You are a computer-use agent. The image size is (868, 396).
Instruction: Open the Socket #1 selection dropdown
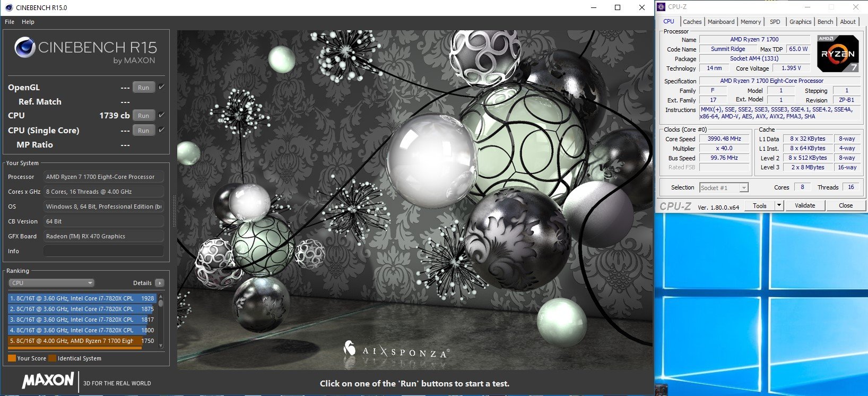(724, 188)
